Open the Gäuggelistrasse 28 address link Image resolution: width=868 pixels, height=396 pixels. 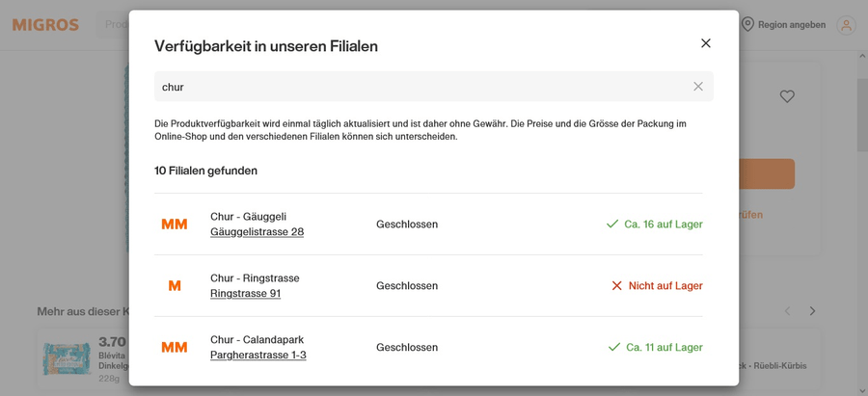click(257, 232)
